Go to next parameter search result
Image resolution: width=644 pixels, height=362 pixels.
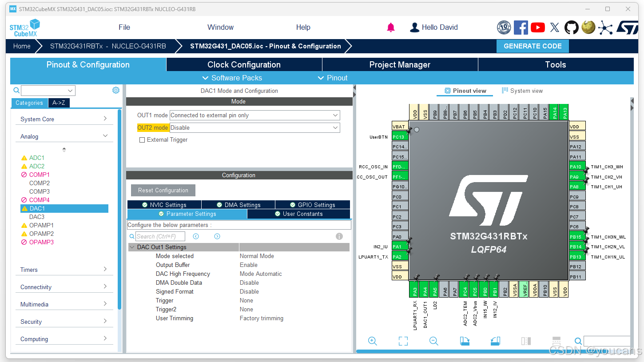(217, 236)
